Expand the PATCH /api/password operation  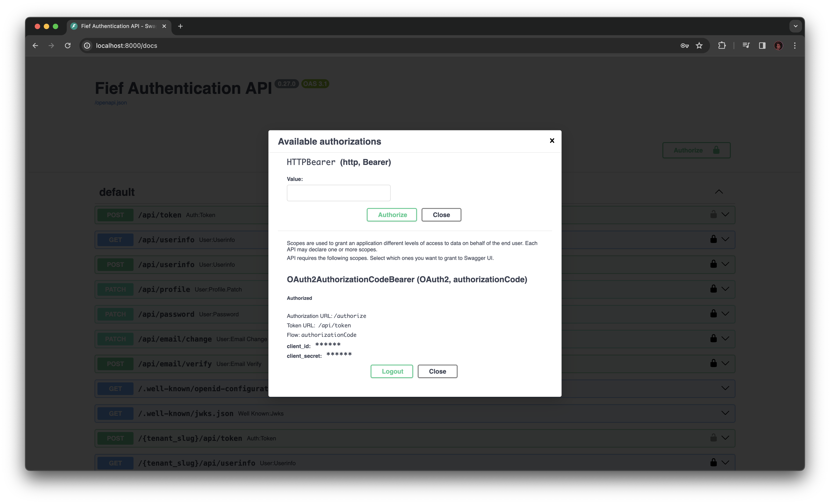[725, 314]
